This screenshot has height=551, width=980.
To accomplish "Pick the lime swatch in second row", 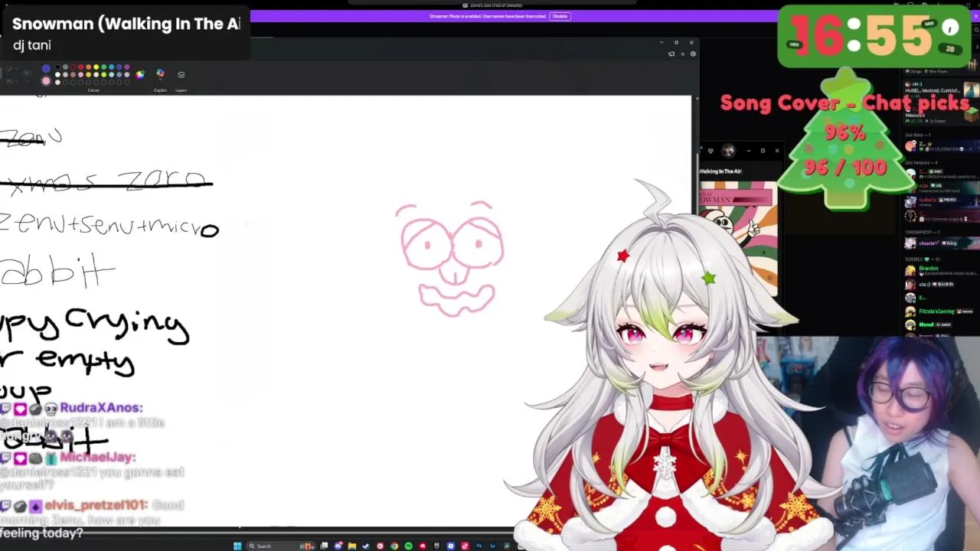I will 104,75.
